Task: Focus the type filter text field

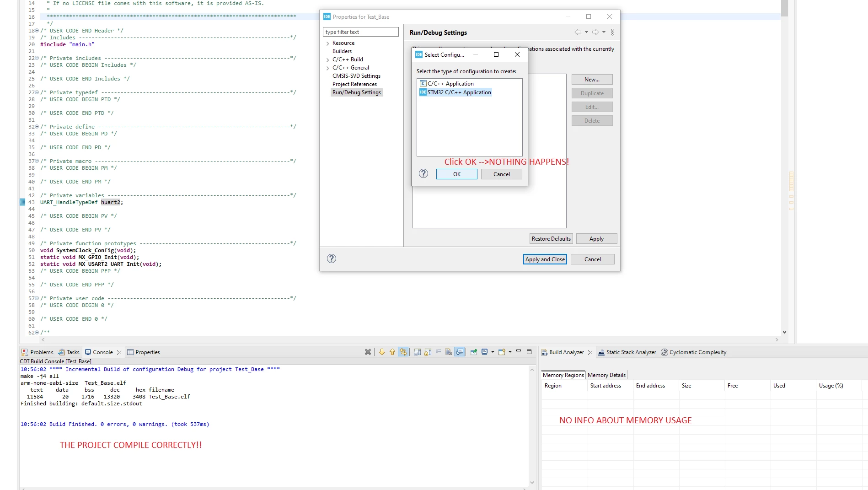Action: tap(361, 32)
